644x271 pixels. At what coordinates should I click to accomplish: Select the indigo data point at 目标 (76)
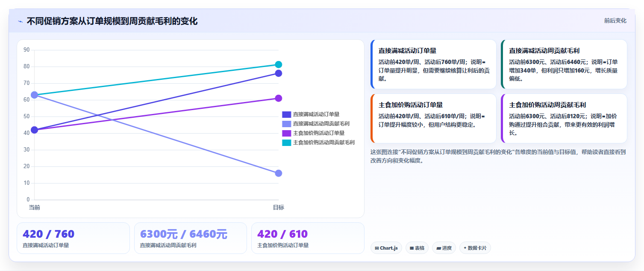click(278, 73)
